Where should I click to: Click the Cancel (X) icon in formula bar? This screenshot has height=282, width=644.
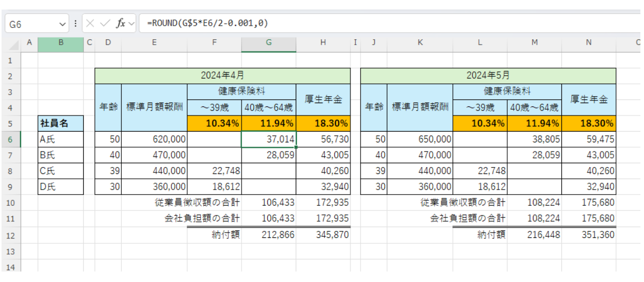tap(91, 24)
